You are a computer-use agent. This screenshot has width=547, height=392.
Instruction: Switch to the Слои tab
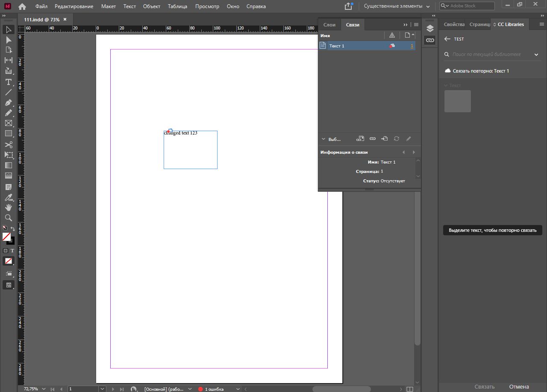(329, 24)
